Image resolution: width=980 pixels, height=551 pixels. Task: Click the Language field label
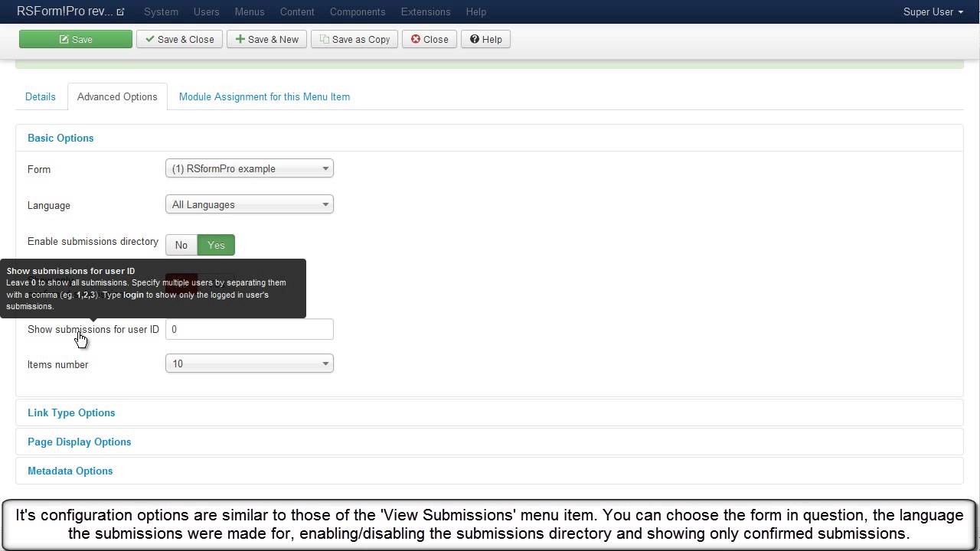click(49, 205)
